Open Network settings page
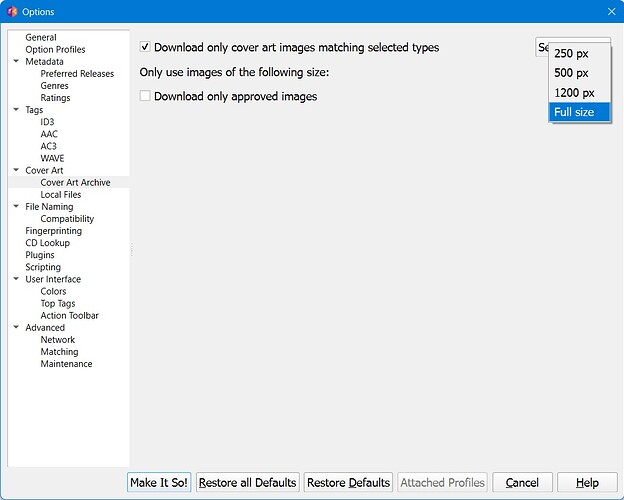The height and width of the screenshot is (500, 624). pos(58,340)
